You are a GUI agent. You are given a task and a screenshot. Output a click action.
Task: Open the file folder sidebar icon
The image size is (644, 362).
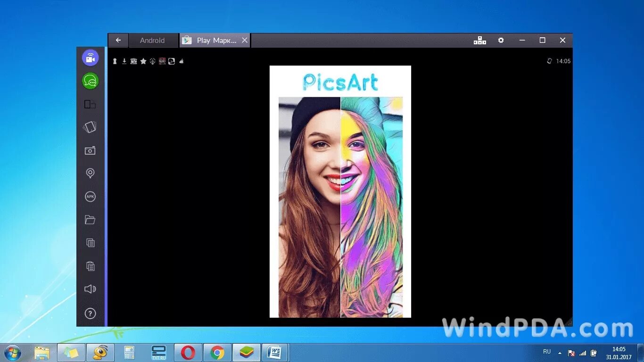tap(90, 220)
